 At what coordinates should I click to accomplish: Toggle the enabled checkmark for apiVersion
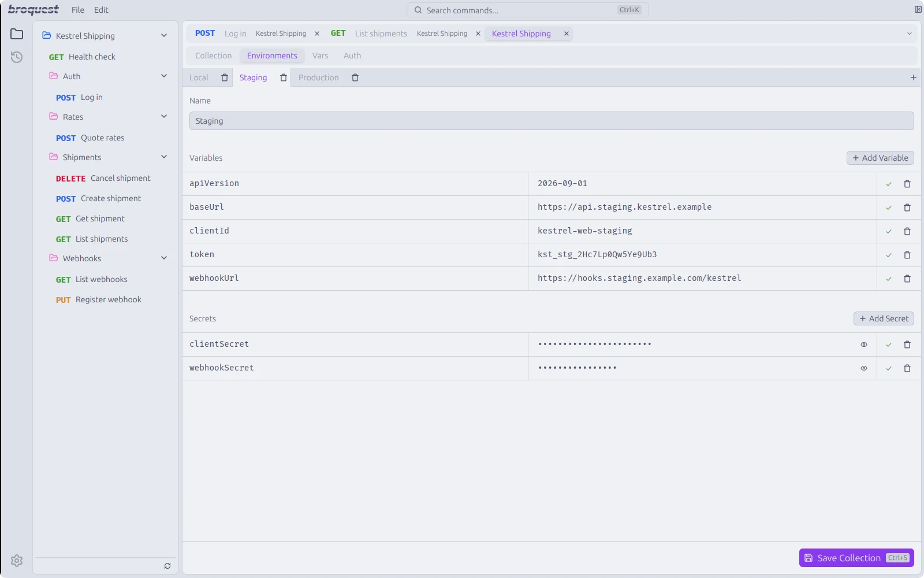[x=889, y=184]
